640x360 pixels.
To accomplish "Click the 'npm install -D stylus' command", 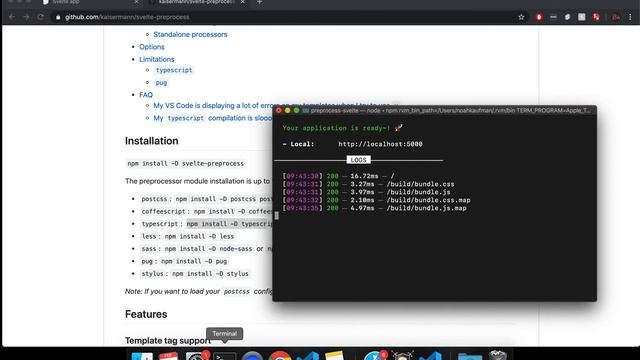I will click(x=210, y=273).
